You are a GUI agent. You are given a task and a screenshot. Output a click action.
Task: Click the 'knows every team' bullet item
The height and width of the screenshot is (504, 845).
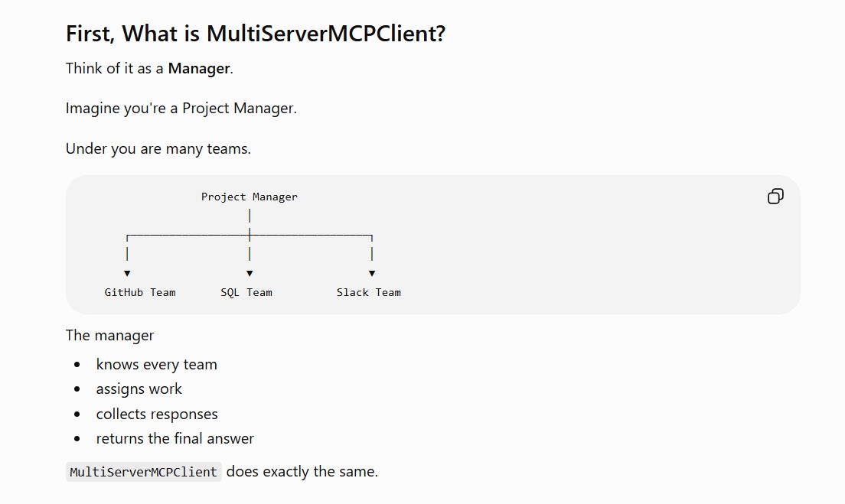156,365
